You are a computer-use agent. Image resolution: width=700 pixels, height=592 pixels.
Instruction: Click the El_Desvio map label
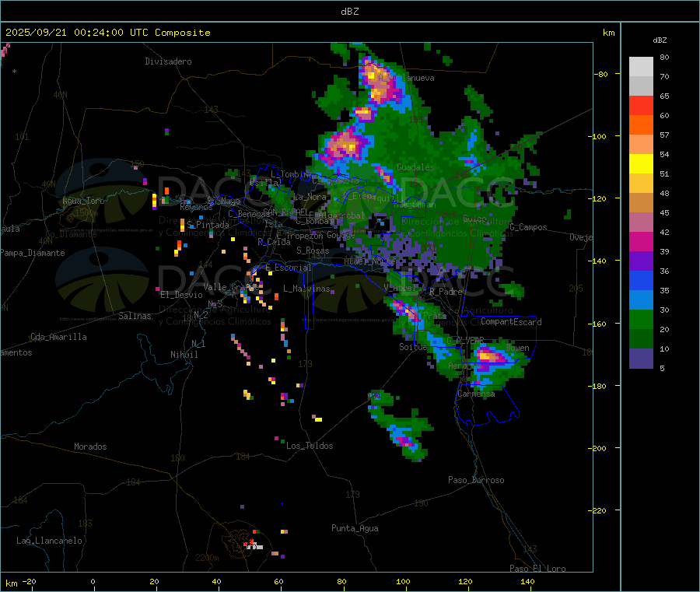pos(181,295)
